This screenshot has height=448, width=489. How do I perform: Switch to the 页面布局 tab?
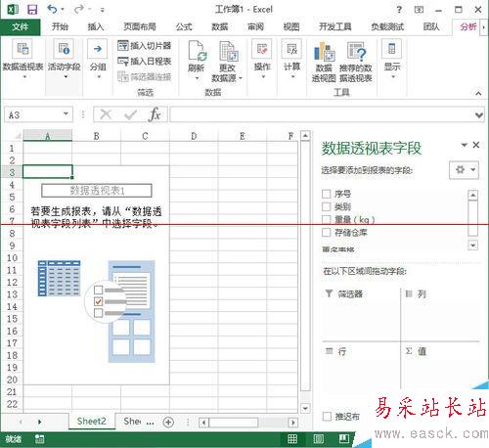tap(140, 26)
